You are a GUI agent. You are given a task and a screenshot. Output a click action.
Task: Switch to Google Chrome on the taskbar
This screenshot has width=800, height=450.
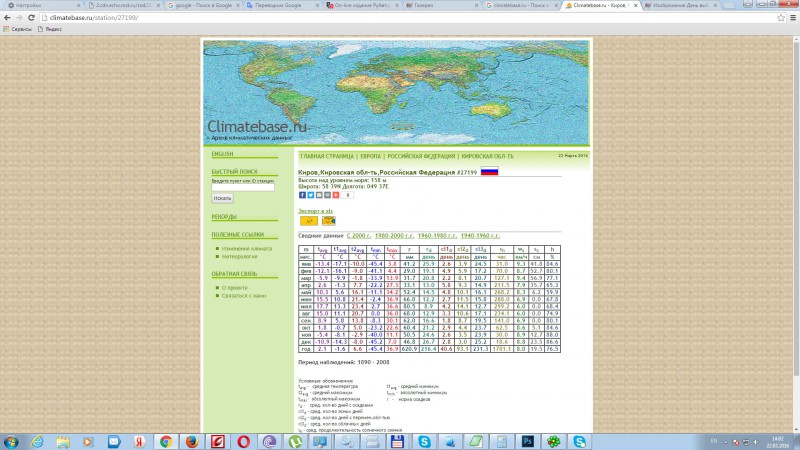tap(165, 441)
